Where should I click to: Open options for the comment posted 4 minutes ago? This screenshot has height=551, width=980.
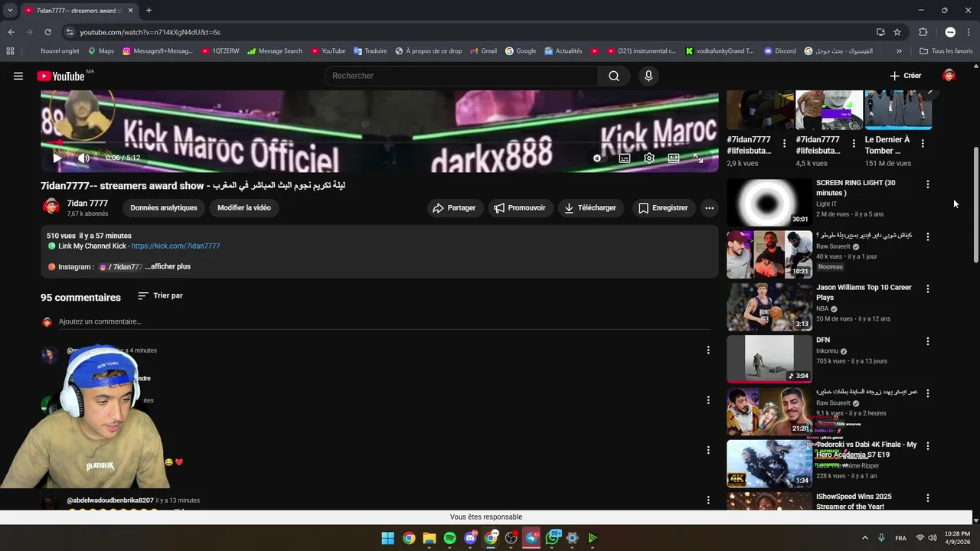[x=708, y=350]
